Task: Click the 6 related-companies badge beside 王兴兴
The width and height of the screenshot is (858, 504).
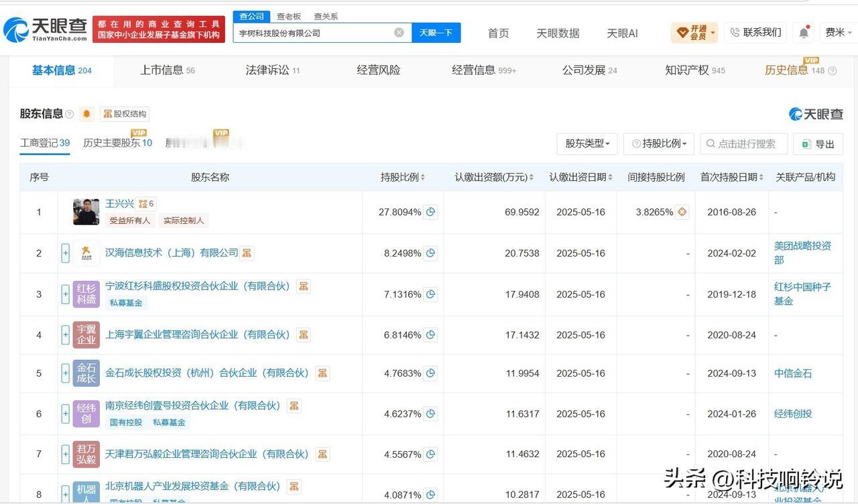Action: 146,204
